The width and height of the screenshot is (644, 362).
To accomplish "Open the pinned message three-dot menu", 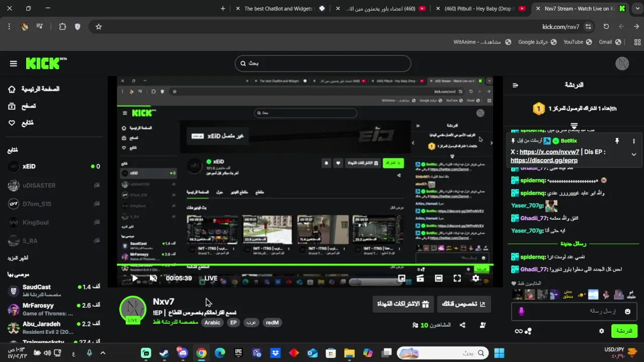I will pyautogui.click(x=634, y=141).
